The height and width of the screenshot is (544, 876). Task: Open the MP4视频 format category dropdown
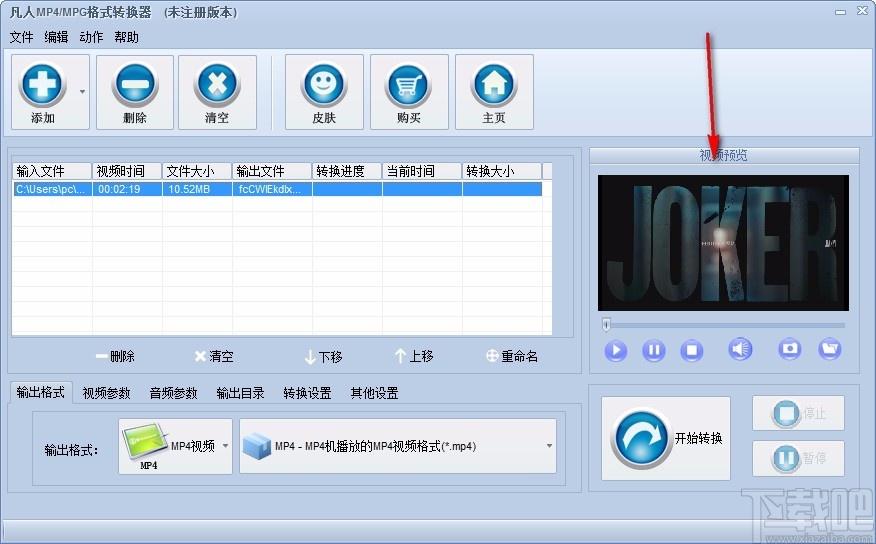(x=175, y=446)
